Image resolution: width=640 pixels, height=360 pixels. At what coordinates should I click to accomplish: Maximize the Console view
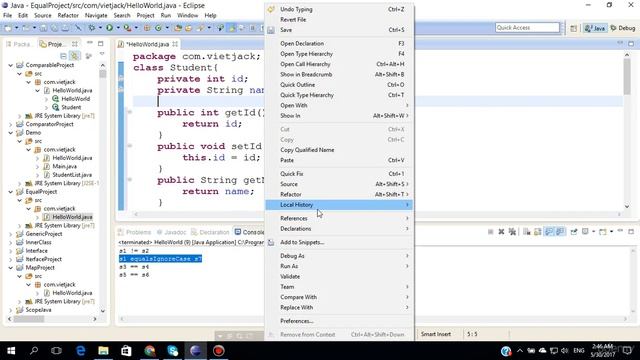(631, 231)
